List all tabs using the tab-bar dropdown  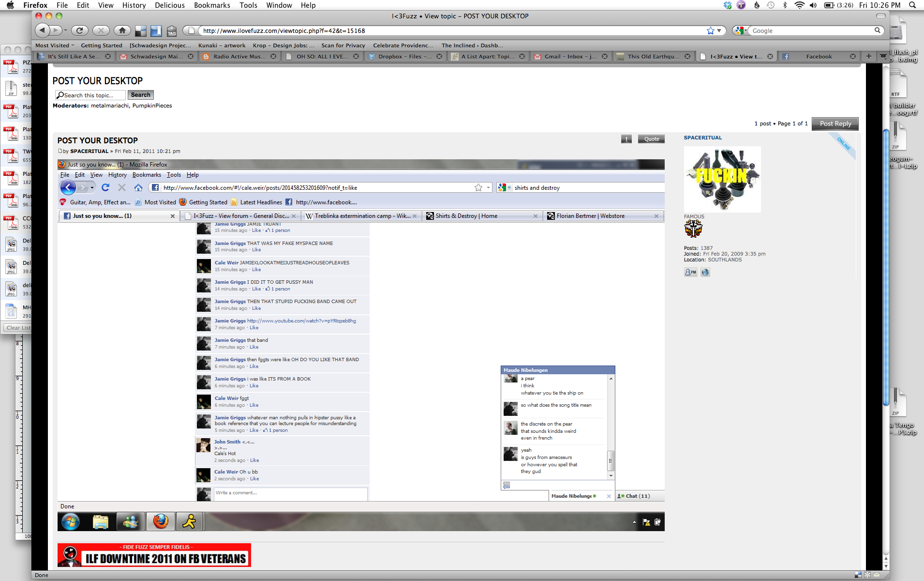883,57
